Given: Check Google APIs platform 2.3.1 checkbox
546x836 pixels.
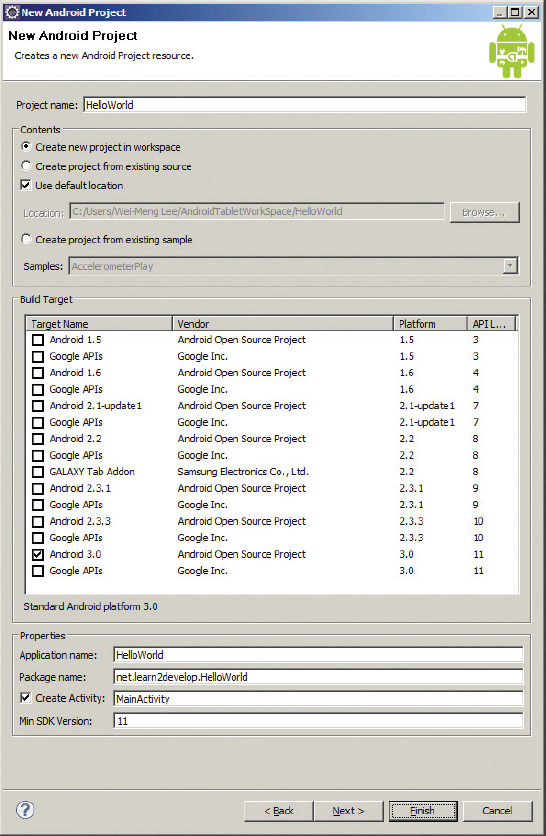Looking at the screenshot, I should 38,505.
